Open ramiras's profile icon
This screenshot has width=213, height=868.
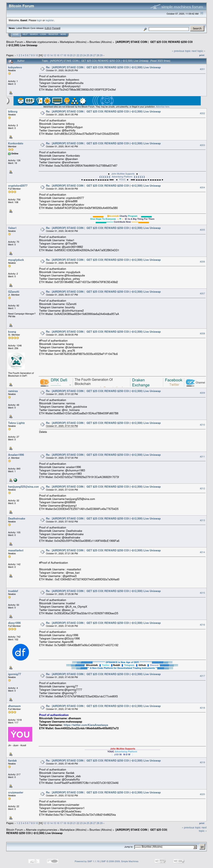coord(11,416)
